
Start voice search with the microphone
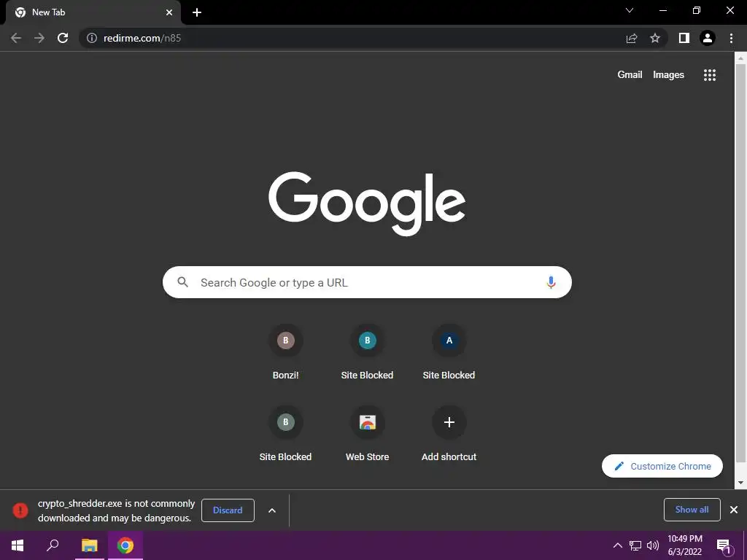551,282
